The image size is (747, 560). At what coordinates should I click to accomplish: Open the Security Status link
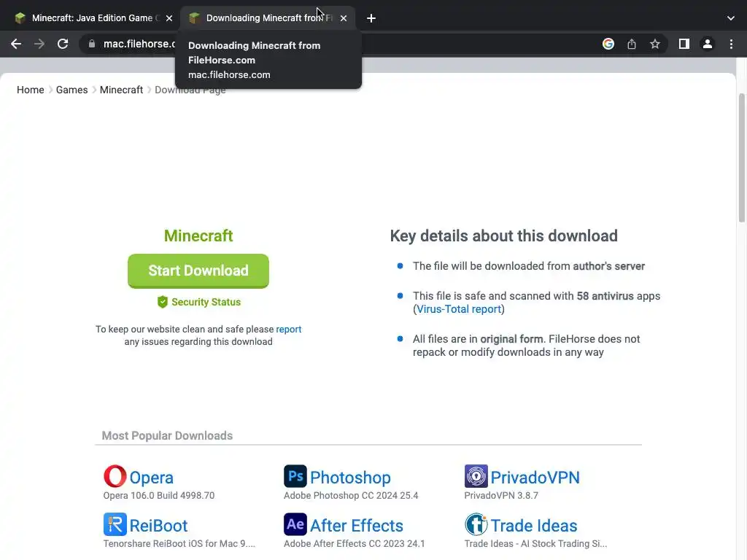[x=206, y=302]
